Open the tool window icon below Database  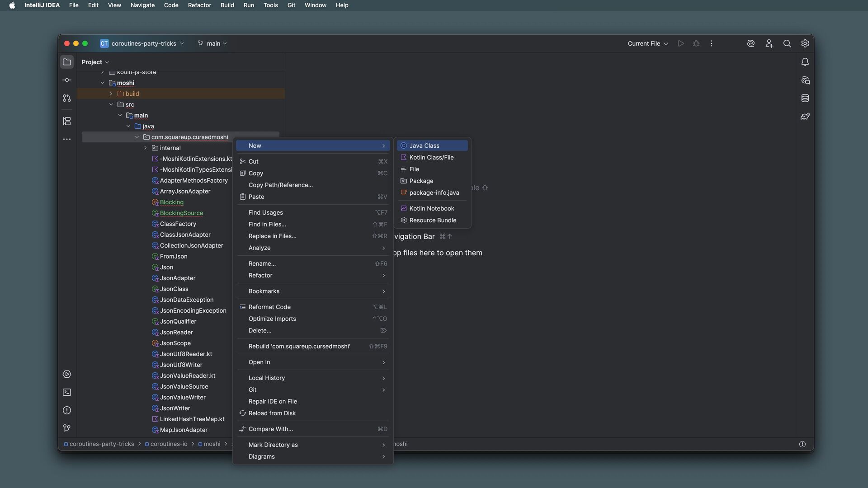click(x=805, y=116)
